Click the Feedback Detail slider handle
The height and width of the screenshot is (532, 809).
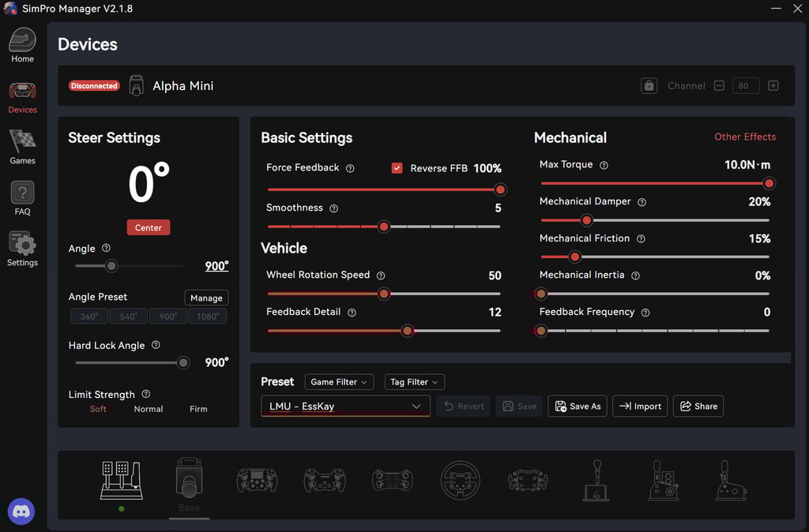(407, 331)
